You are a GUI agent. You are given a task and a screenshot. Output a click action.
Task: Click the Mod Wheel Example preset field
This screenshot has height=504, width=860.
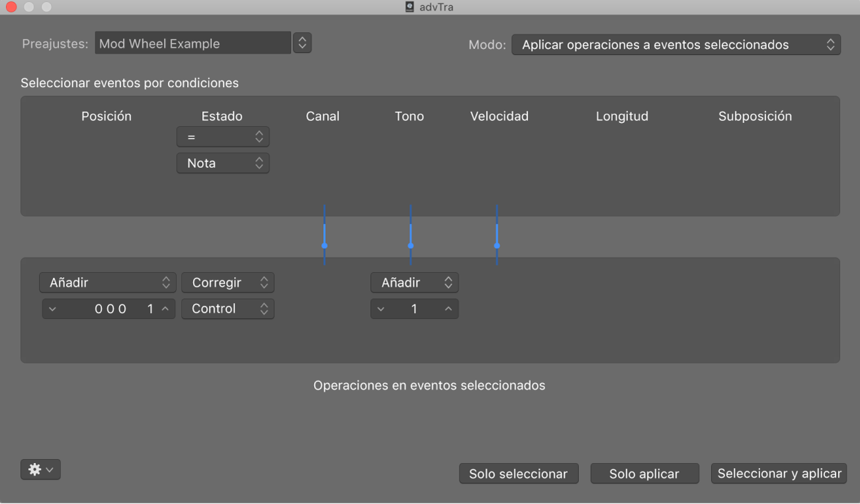192,44
